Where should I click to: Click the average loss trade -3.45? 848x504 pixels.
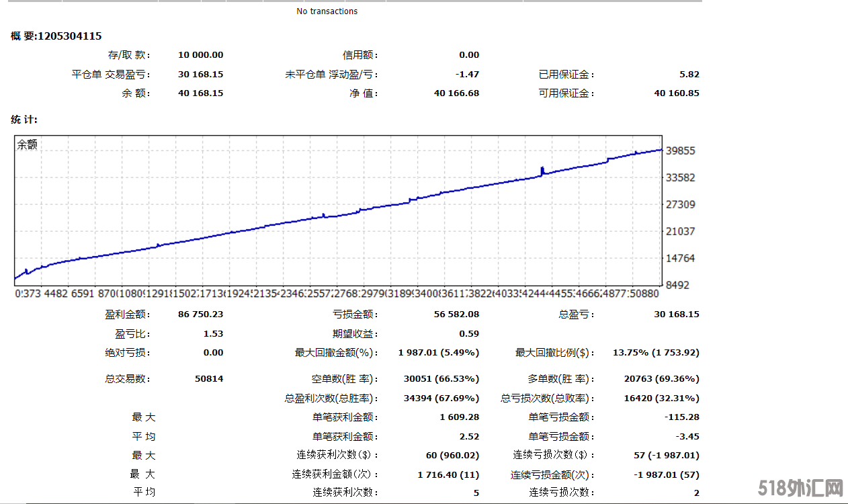(687, 437)
